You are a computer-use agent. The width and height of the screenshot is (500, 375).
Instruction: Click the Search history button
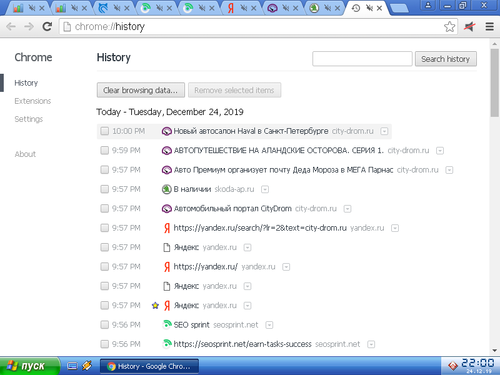[x=446, y=59]
